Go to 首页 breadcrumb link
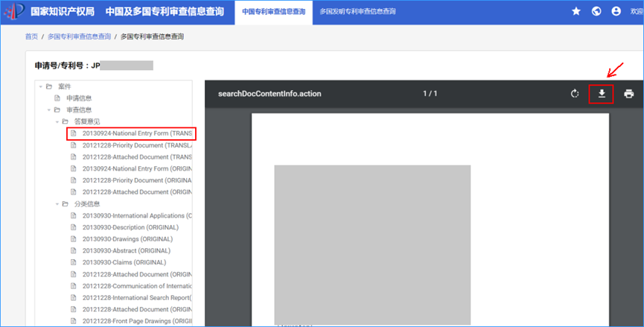The height and width of the screenshot is (327, 644). pyautogui.click(x=31, y=36)
